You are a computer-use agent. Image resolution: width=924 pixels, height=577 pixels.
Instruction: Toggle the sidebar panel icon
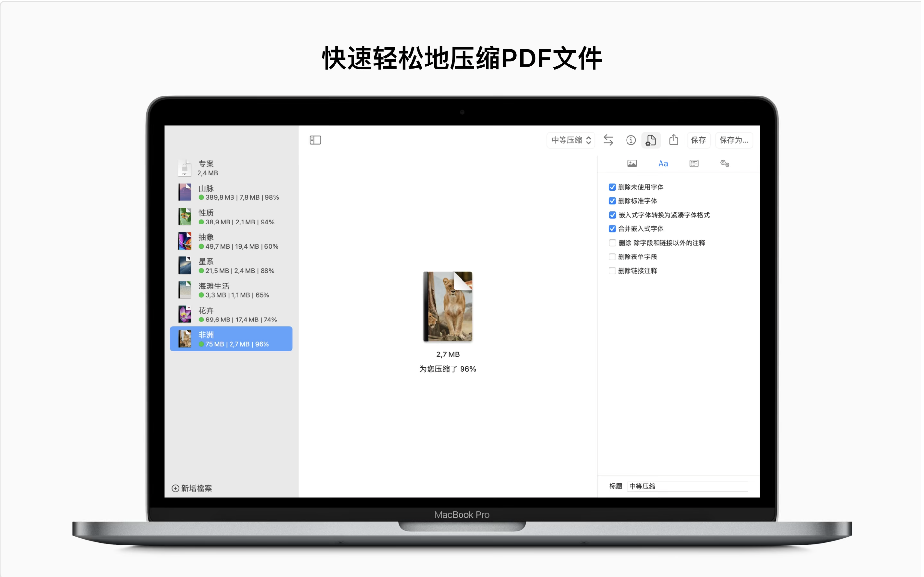[x=315, y=140]
